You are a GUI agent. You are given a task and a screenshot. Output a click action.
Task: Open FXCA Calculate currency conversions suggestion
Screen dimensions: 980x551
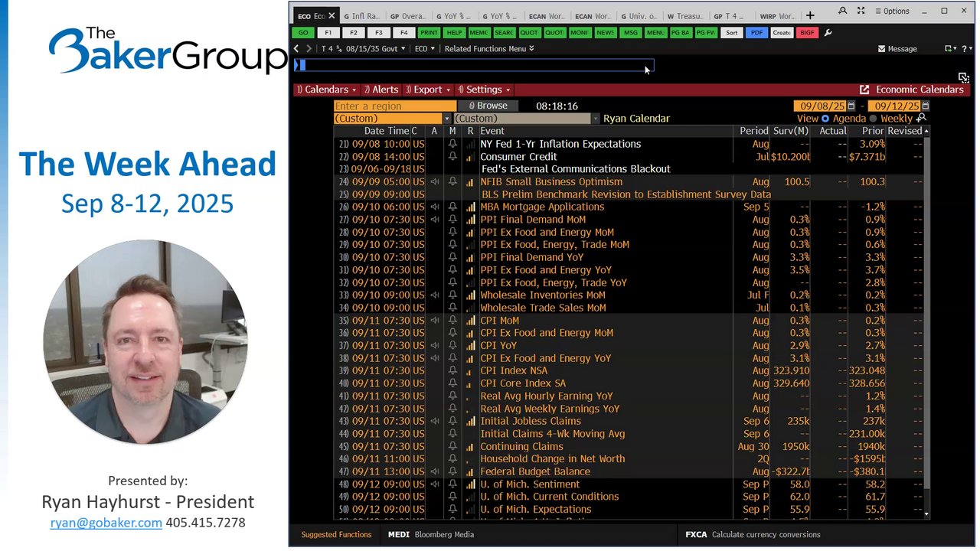click(x=753, y=534)
